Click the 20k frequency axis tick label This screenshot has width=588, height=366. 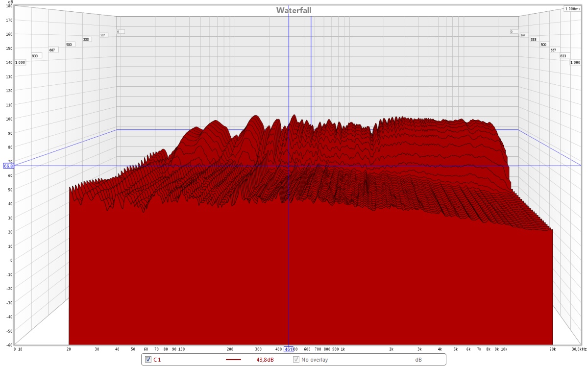[x=552, y=349]
